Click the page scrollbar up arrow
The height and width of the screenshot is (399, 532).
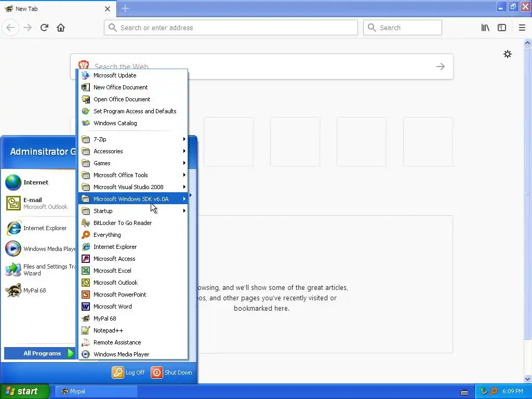tap(527, 43)
